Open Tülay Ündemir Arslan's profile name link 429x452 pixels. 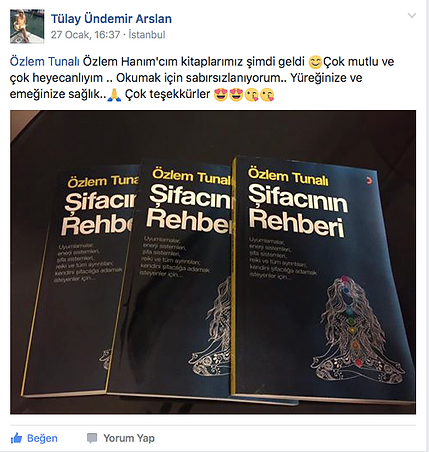pyautogui.click(x=111, y=19)
